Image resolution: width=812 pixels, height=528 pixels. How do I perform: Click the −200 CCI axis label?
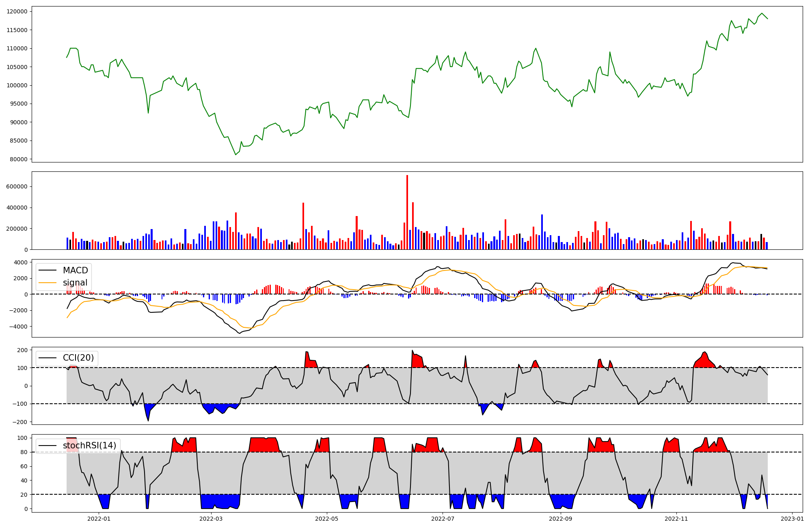(x=20, y=422)
